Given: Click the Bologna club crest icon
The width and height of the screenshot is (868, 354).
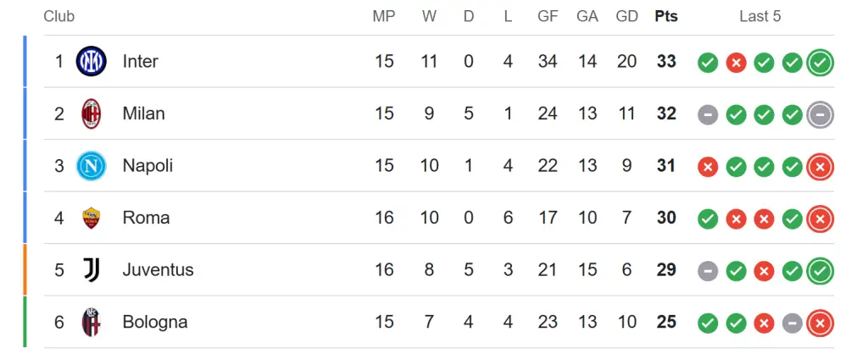Looking at the screenshot, I should [x=91, y=322].
